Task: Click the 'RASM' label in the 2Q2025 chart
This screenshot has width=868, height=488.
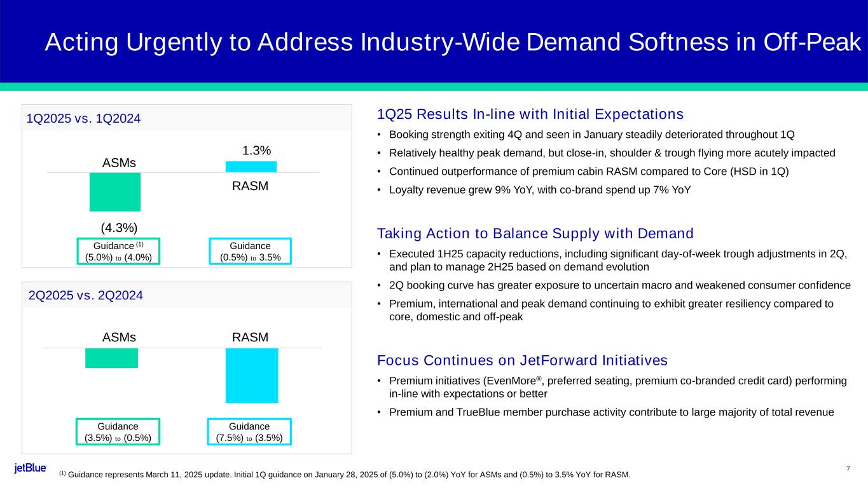Action: click(251, 337)
